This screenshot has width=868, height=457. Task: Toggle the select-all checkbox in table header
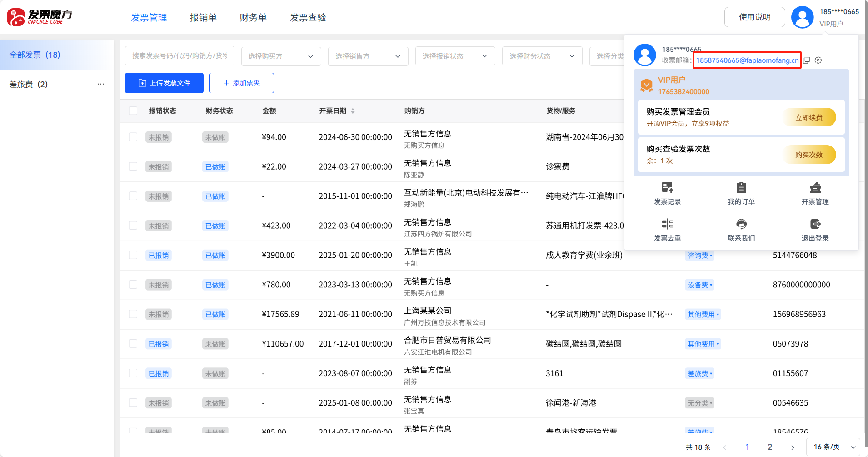point(133,111)
